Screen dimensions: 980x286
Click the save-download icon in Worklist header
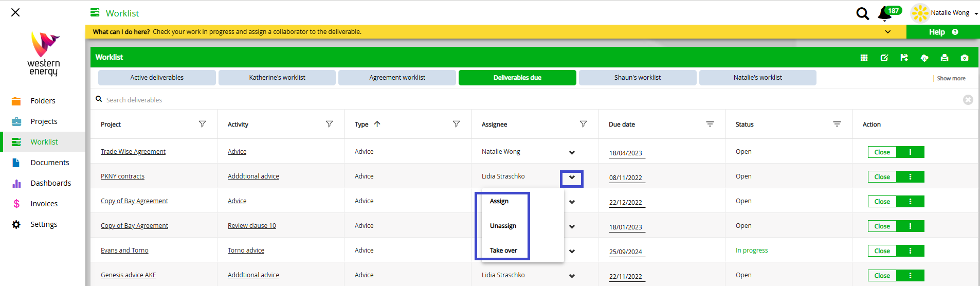coord(904,58)
